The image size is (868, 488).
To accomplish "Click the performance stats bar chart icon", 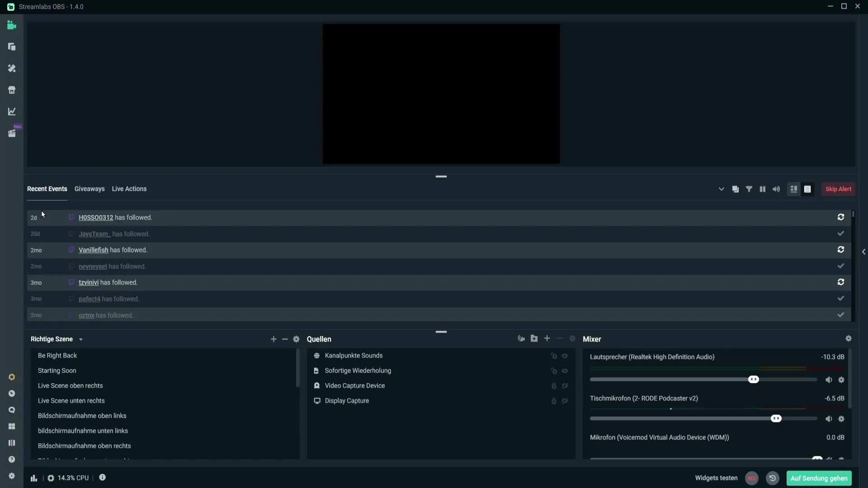I will click(34, 478).
